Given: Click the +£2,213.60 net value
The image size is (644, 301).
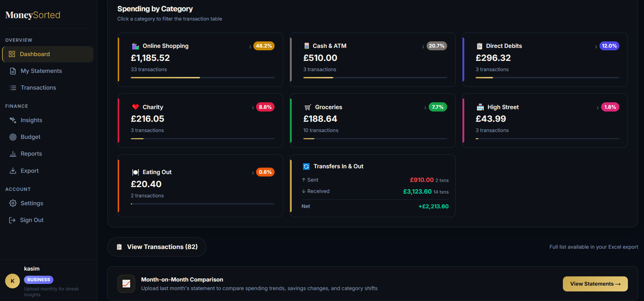Looking at the screenshot, I should point(433,206).
